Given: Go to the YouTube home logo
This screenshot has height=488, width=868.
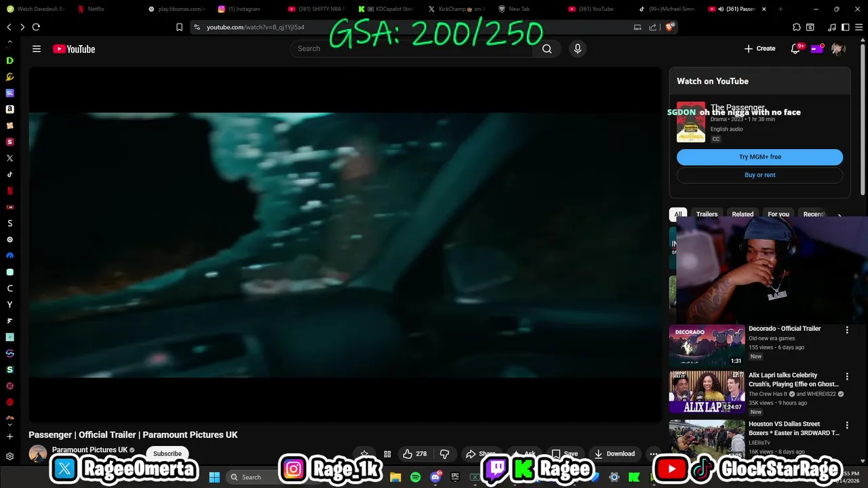Looking at the screenshot, I should click(74, 49).
